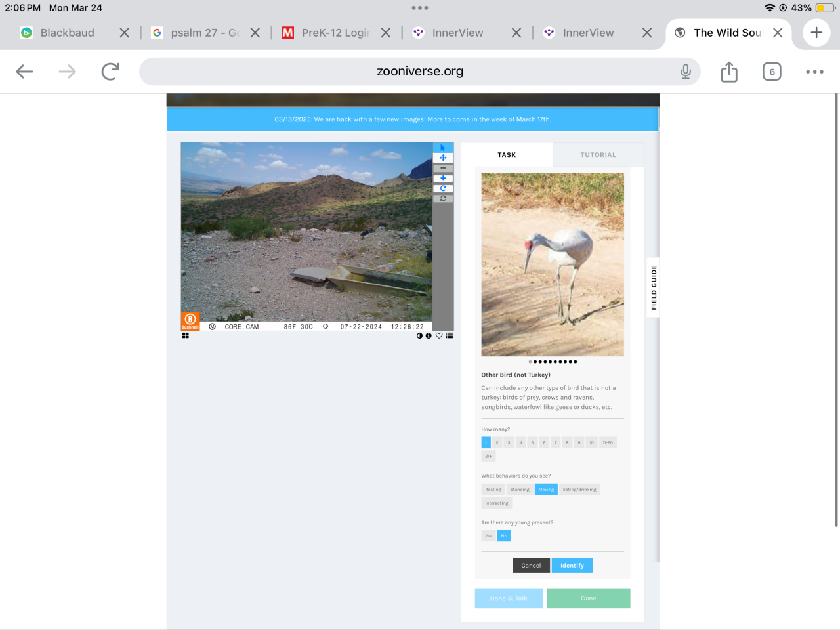Close the Blackbaud tab

coord(124,33)
